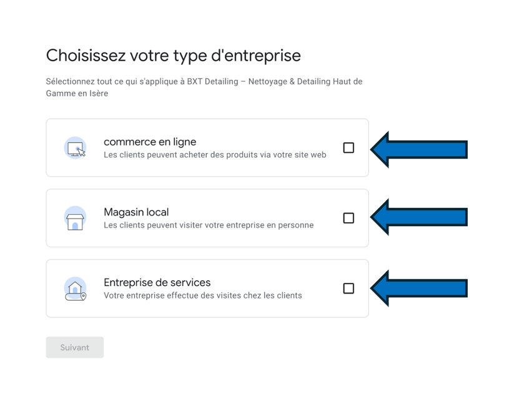The width and height of the screenshot is (532, 401).
Task: Click the Magasin local label text
Action: [136, 212]
